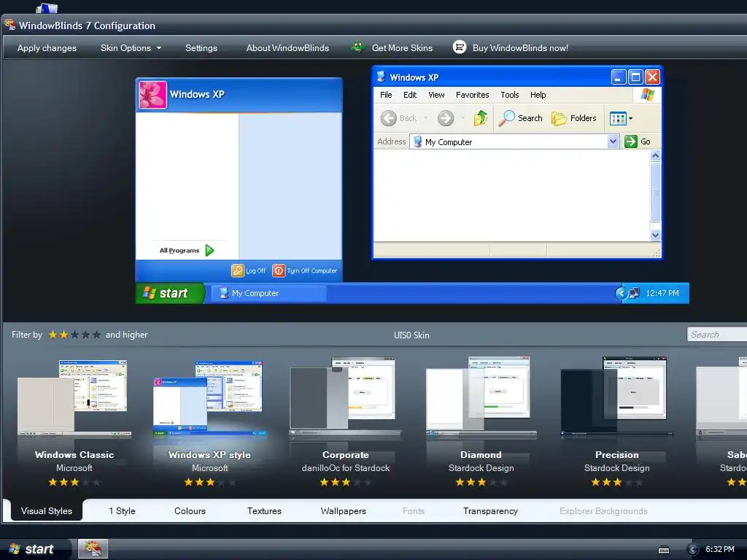Open the Views dropdown arrow in preview toolbar

[x=631, y=119]
